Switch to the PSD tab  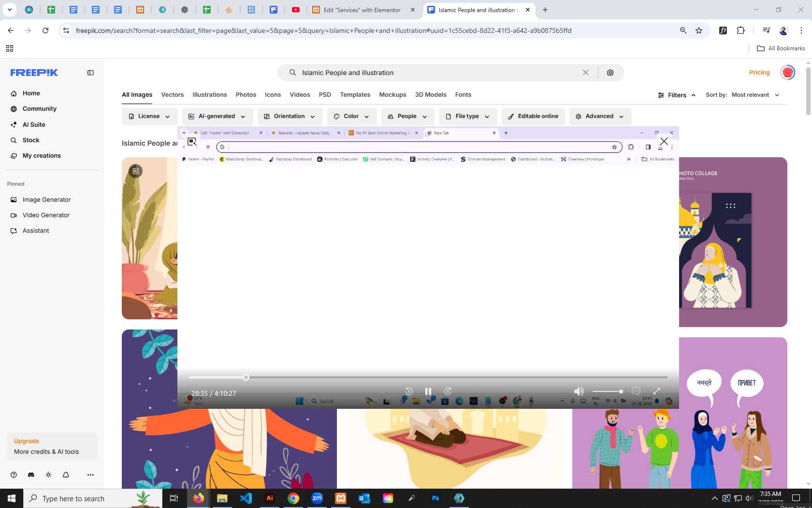pos(325,95)
